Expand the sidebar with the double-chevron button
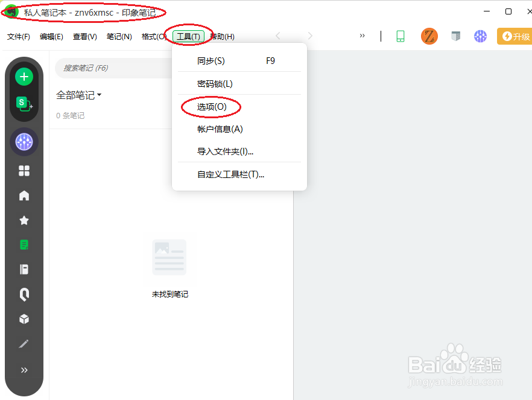532x400 pixels. tap(24, 370)
